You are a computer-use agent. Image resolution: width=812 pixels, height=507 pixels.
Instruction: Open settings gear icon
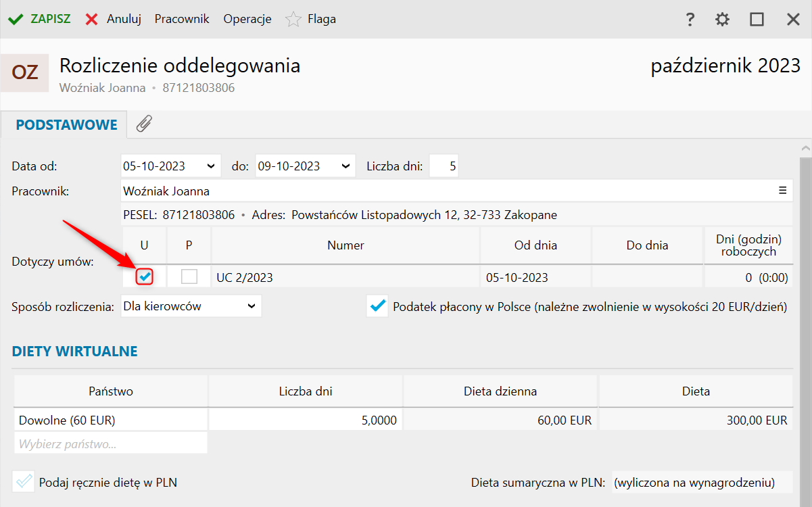pyautogui.click(x=723, y=19)
